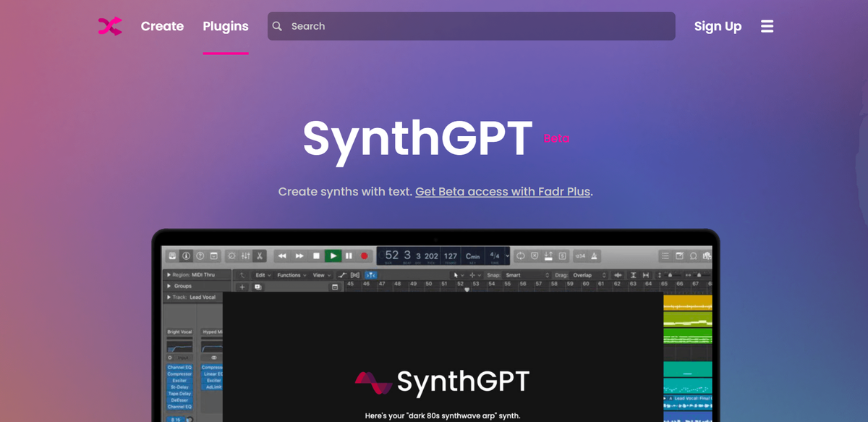Open the Drag Overlap dropdown
Screen dimensions: 868x422
590,275
